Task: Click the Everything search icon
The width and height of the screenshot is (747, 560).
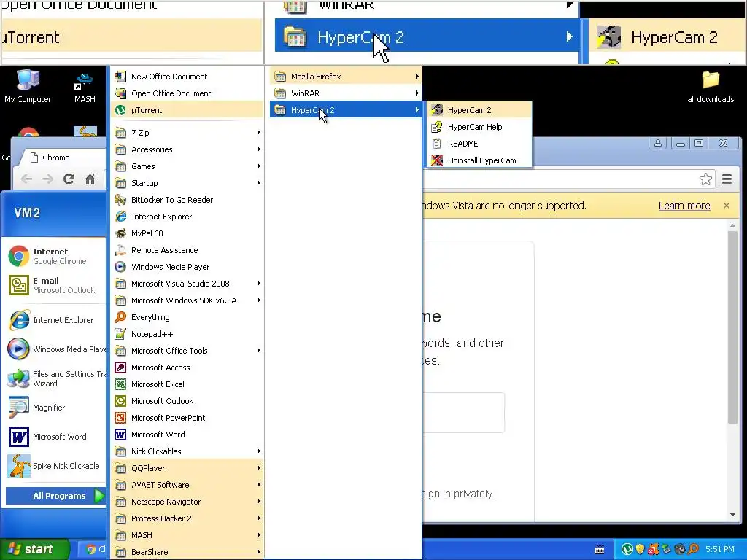Action: 120,317
